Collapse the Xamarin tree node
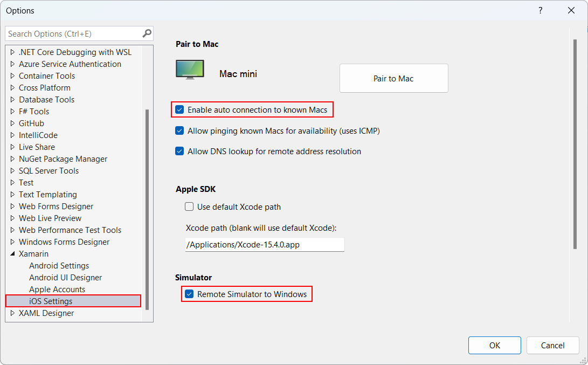The width and height of the screenshot is (588, 365). (12, 253)
